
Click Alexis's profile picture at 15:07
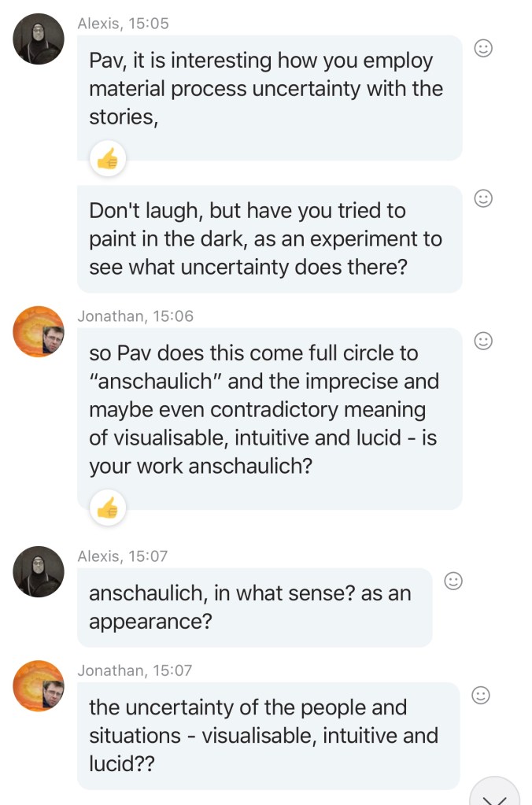[39, 571]
